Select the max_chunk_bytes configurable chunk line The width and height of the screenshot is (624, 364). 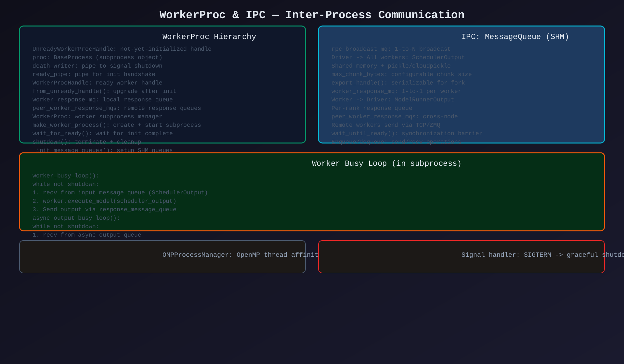(x=401, y=74)
